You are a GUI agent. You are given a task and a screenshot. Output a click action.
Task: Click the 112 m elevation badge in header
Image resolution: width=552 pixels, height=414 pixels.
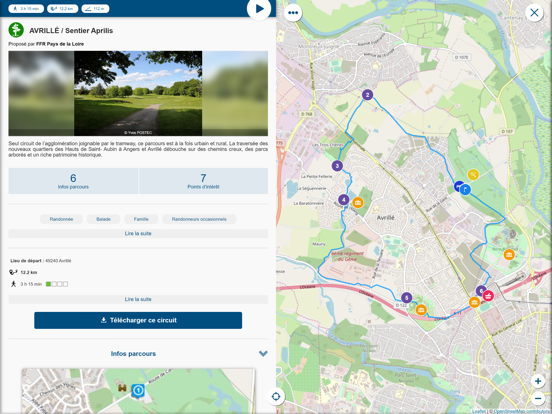click(x=95, y=8)
